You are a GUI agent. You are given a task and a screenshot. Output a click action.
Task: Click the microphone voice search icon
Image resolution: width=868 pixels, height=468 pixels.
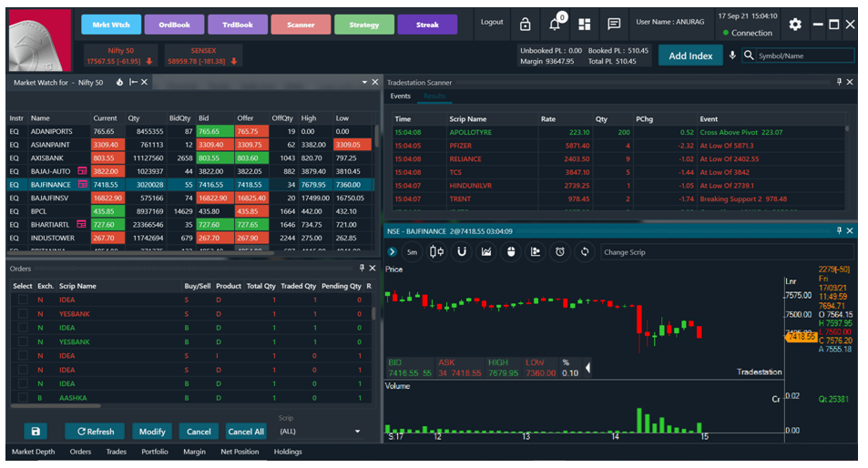click(x=731, y=56)
